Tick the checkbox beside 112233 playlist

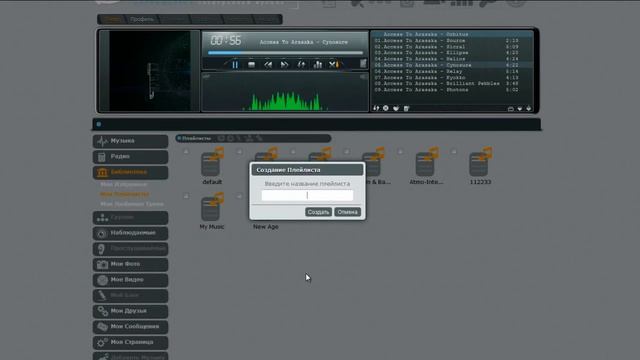pyautogui.click(x=454, y=152)
